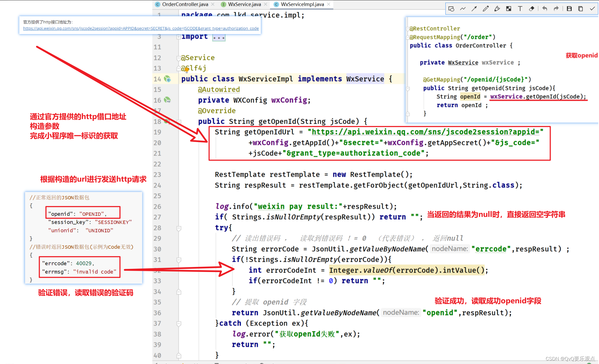Click the @Autowired annotation on line 15

(219, 90)
